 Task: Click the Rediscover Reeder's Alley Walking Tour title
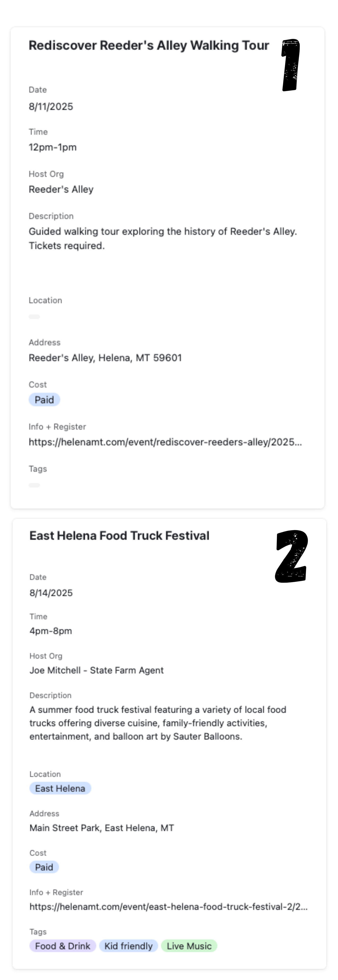click(149, 45)
